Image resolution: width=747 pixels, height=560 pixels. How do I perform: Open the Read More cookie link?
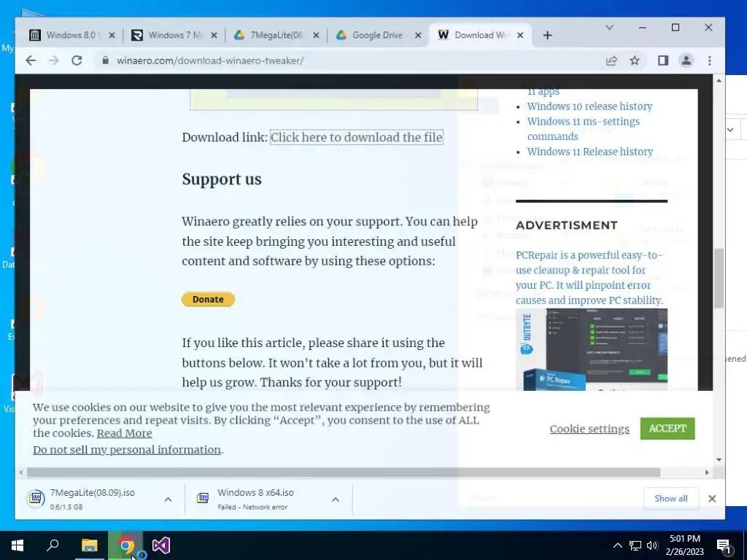coord(124,433)
